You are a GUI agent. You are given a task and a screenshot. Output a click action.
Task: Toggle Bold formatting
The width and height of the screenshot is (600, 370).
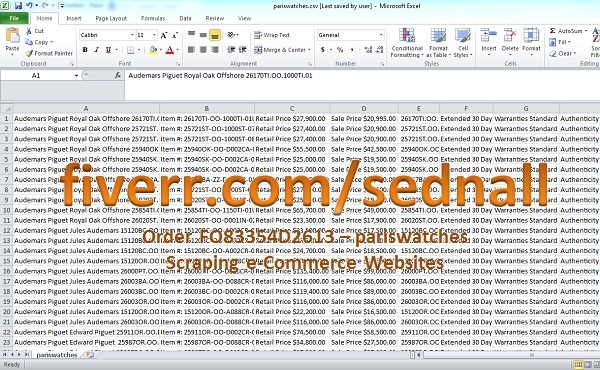click(85, 50)
